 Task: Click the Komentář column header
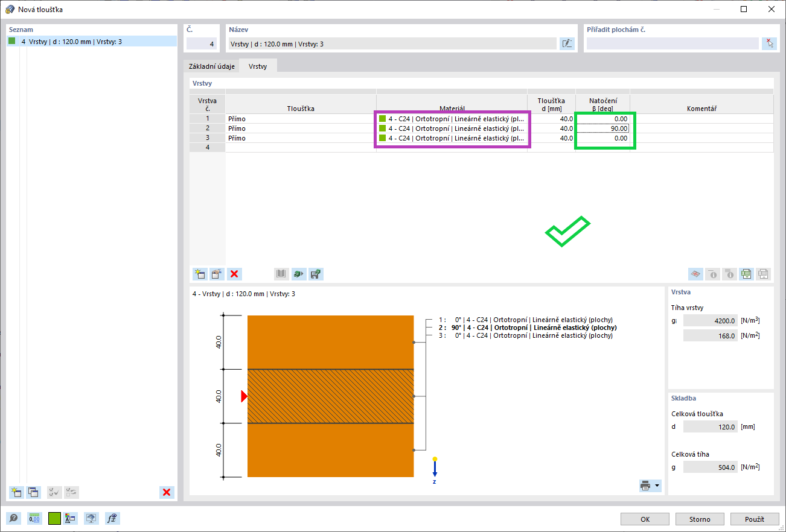point(701,104)
